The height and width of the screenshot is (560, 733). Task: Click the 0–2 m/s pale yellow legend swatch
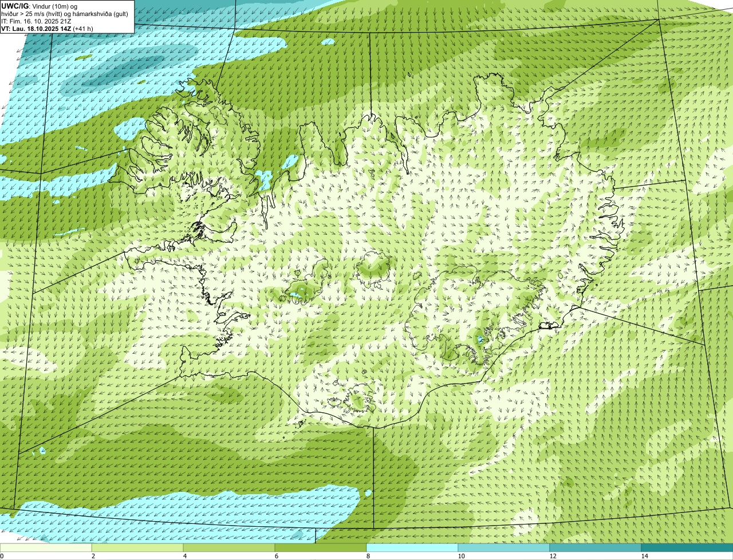(46, 548)
